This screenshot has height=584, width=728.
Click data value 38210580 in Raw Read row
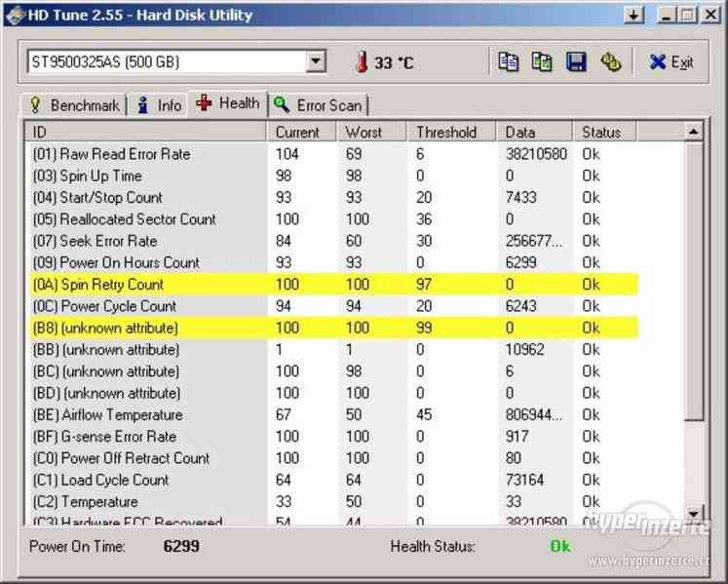click(x=536, y=154)
